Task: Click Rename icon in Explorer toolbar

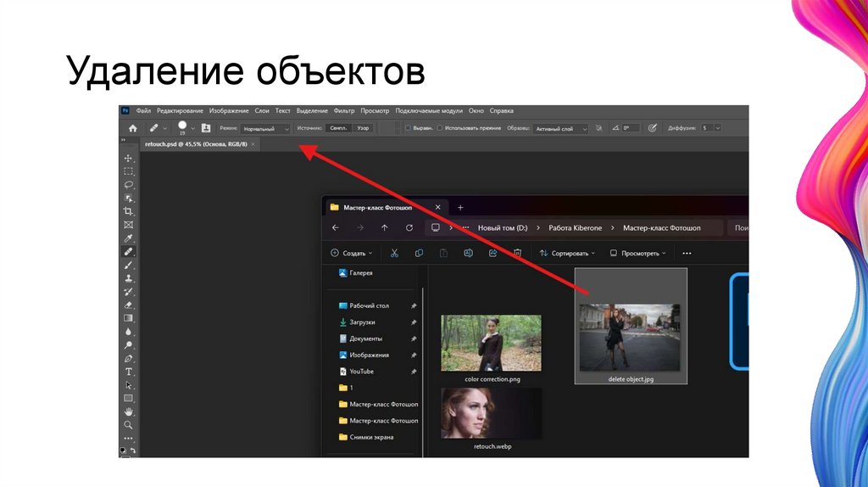Action: [x=468, y=253]
